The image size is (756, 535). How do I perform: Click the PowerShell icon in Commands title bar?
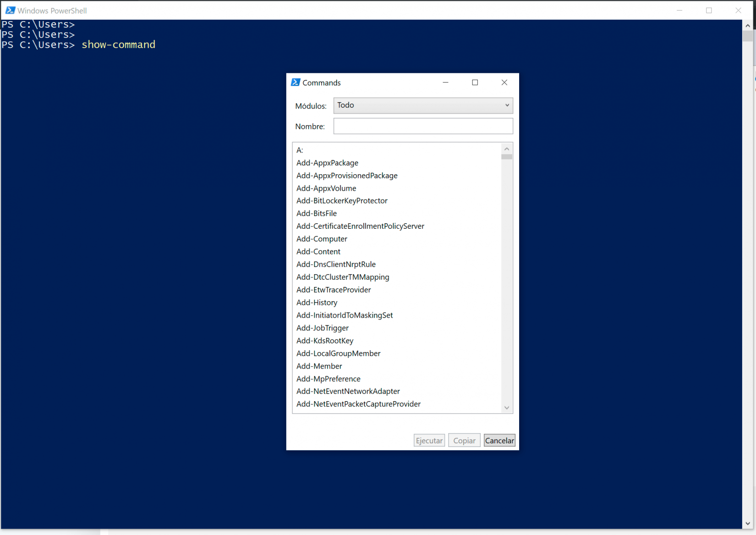296,83
